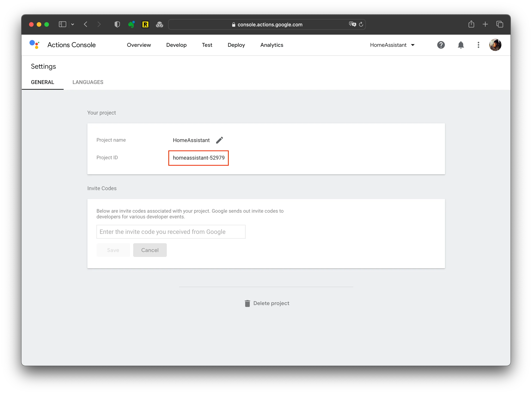The height and width of the screenshot is (394, 532).
Task: Focus the invite code input field
Action: click(171, 232)
